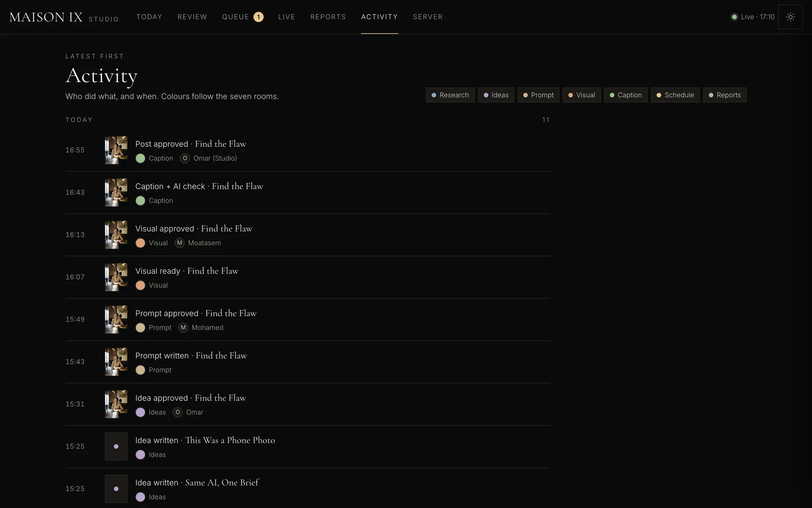Toggle the Reports room filter

coord(724,95)
